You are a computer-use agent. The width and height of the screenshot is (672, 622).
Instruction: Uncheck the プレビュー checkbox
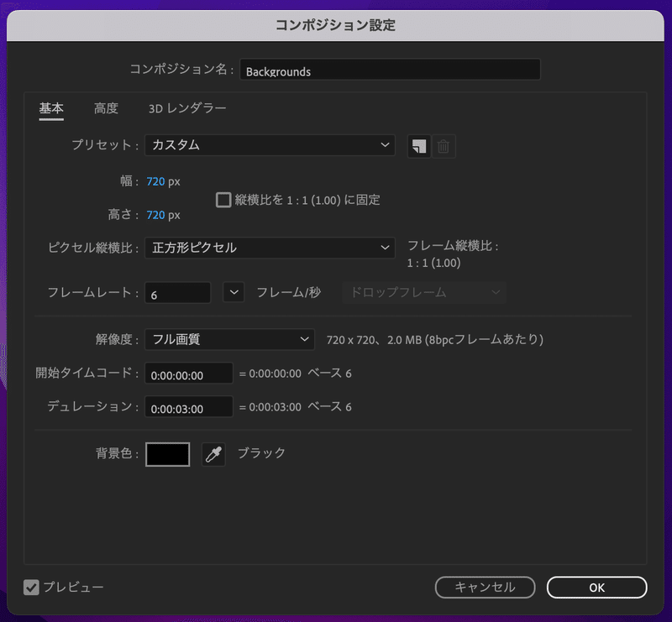click(x=31, y=587)
